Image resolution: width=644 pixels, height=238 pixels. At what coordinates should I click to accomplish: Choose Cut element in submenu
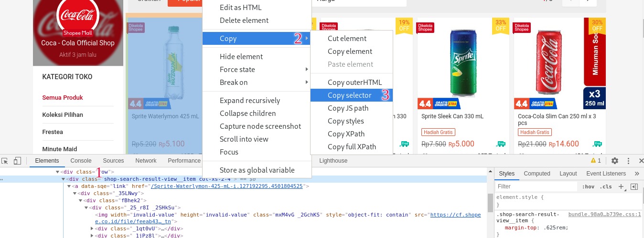(x=352, y=38)
